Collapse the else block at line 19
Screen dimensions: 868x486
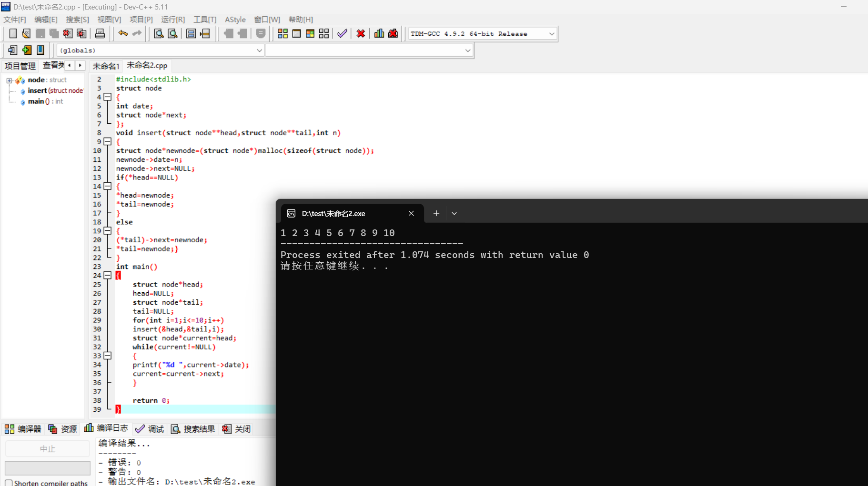pos(108,231)
